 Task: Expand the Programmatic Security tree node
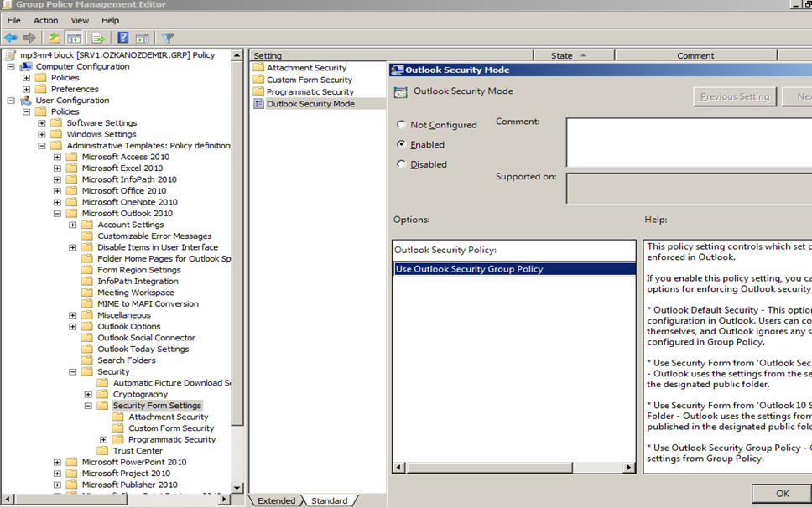tap(104, 440)
